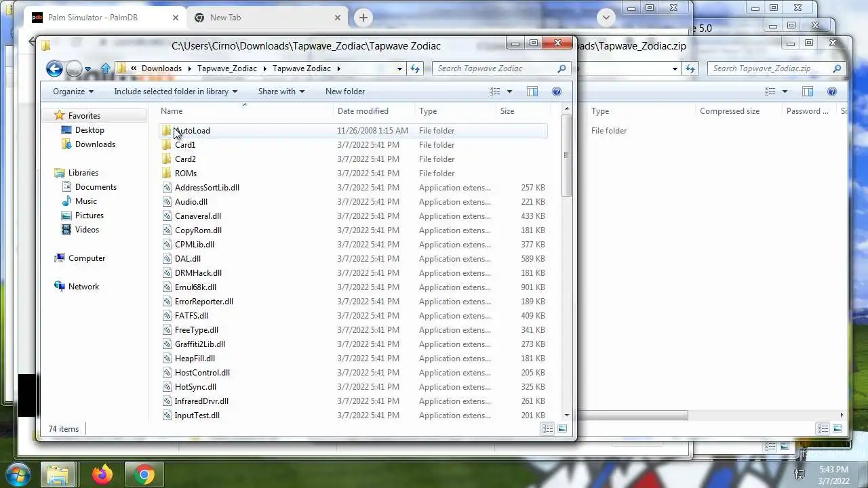The image size is (868, 488).
Task: Open a new browser tab with plus button
Action: click(363, 18)
